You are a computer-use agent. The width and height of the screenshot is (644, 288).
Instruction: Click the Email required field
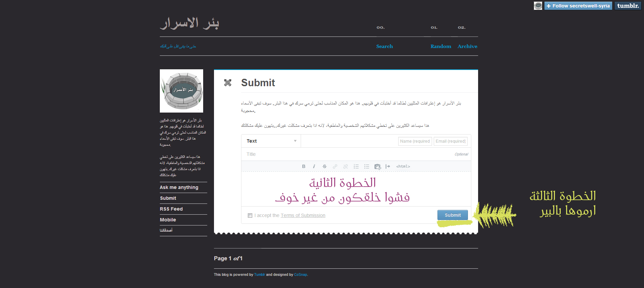pos(450,141)
